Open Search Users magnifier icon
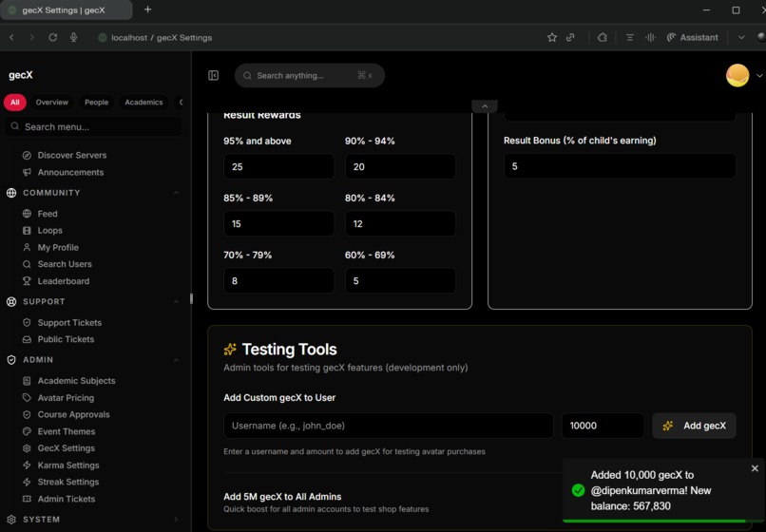766x532 pixels. [27, 264]
